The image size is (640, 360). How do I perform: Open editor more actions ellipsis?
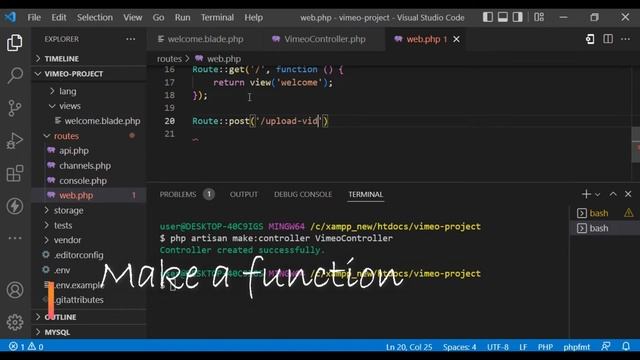pos(625,39)
